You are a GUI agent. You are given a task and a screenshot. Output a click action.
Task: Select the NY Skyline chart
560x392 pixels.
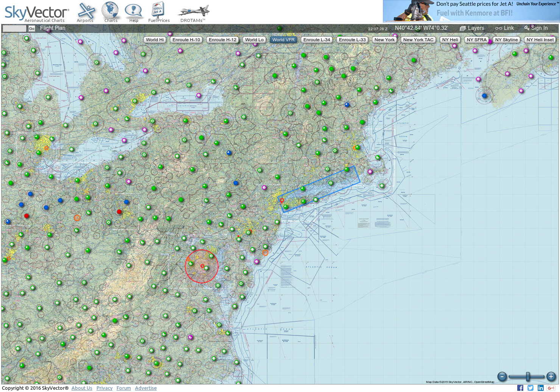point(506,40)
